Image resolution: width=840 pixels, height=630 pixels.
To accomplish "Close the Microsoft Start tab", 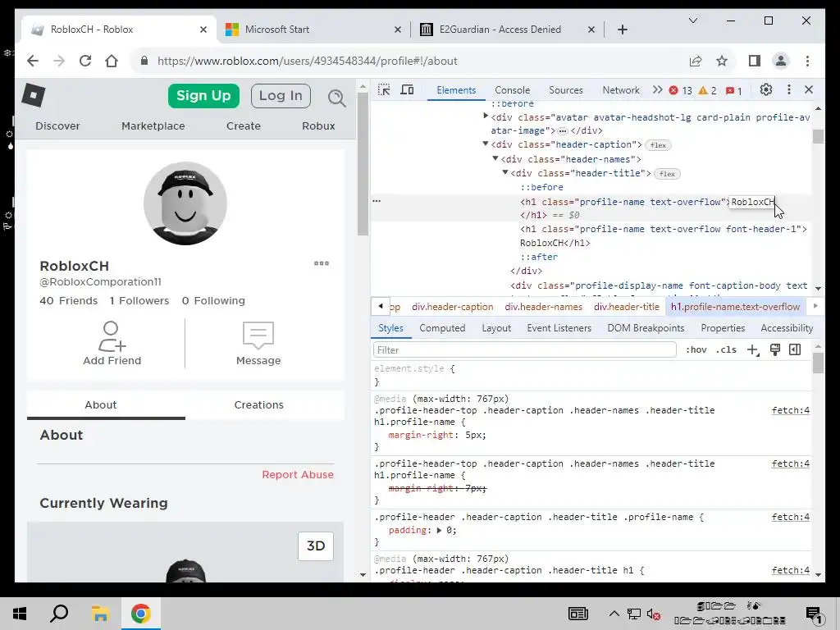I will tap(398, 30).
